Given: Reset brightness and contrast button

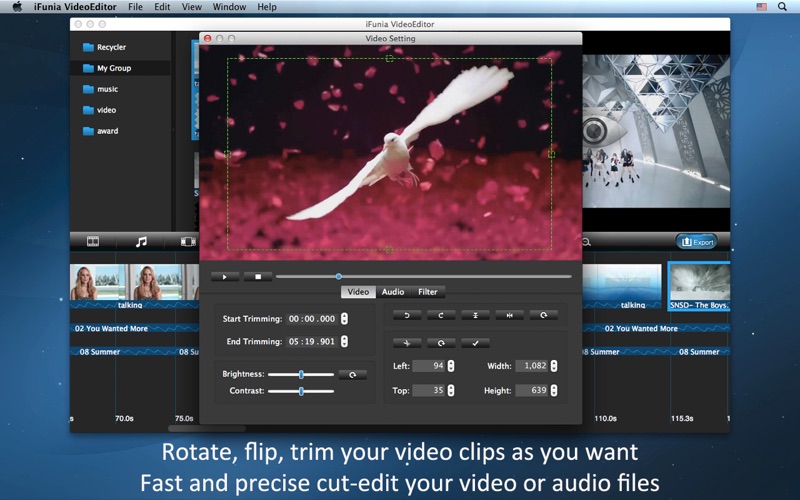Looking at the screenshot, I should (353, 375).
